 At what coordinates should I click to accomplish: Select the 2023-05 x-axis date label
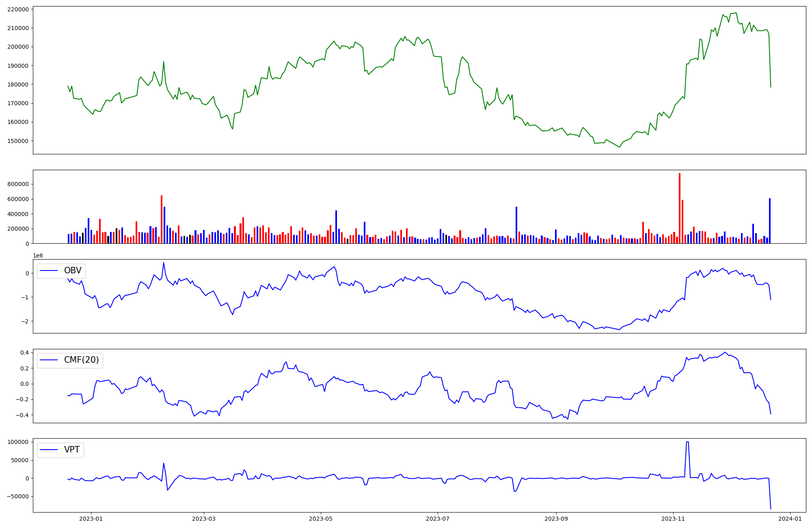click(321, 519)
